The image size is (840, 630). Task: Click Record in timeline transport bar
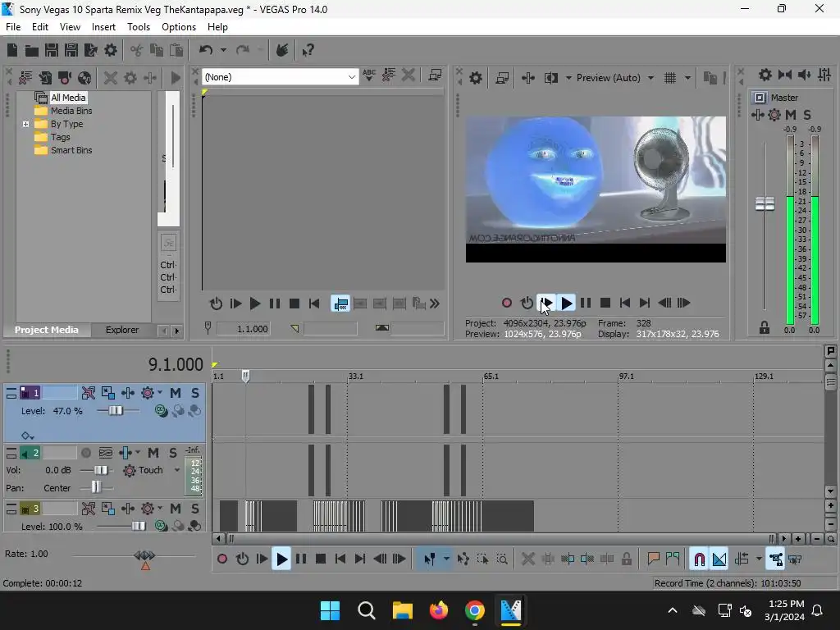(222, 559)
